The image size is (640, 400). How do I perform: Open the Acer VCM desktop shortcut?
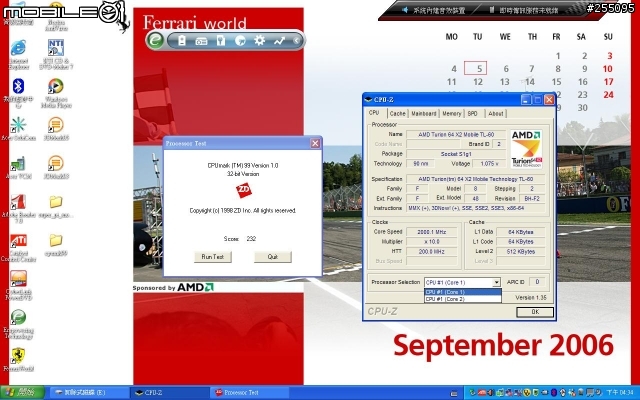18,167
